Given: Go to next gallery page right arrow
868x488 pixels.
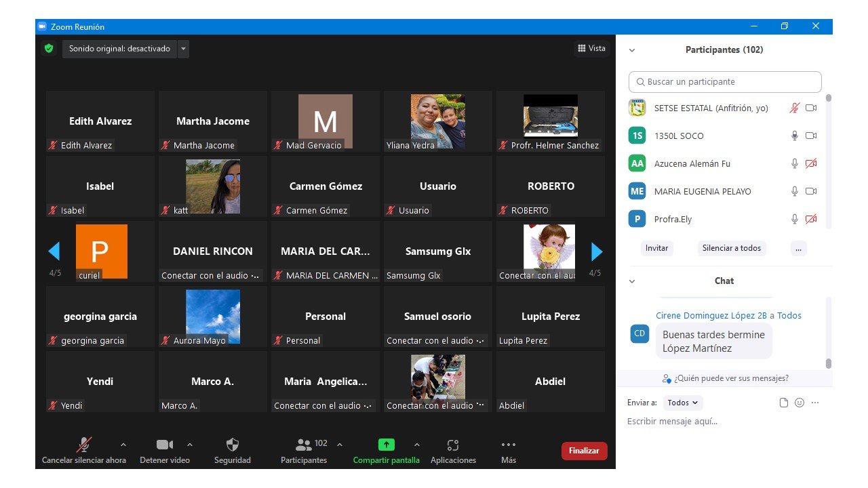Looking at the screenshot, I should [x=597, y=252].
